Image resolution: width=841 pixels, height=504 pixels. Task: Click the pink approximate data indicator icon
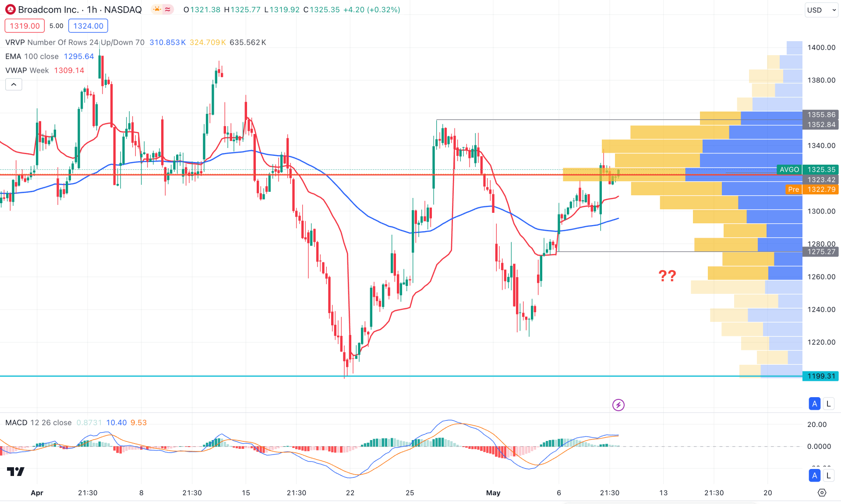[168, 9]
